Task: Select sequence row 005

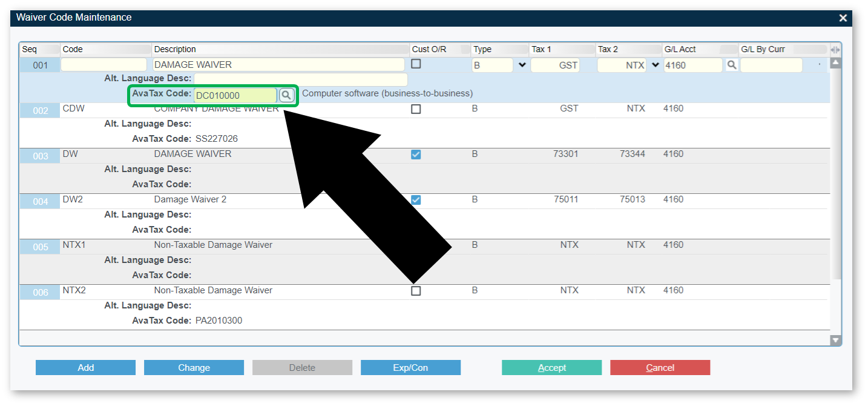Action: click(40, 247)
